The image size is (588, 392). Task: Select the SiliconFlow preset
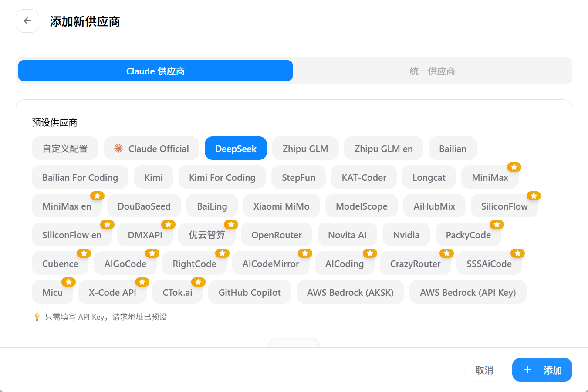coord(504,206)
